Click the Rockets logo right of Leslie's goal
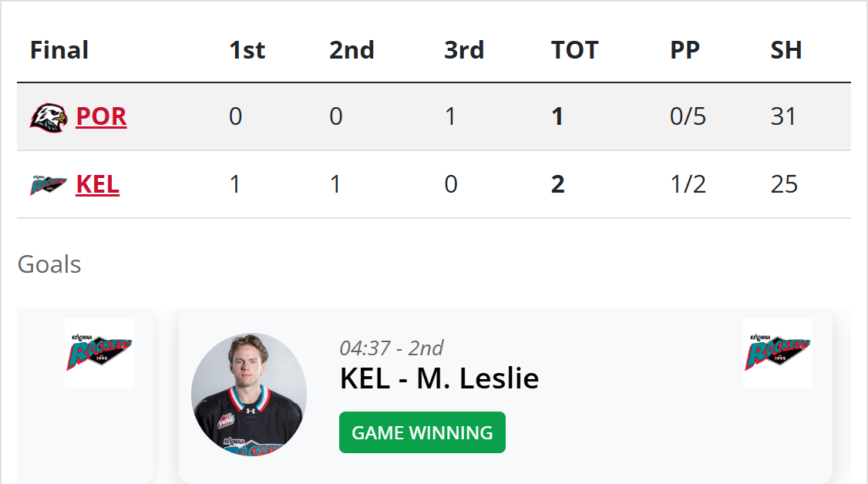Image resolution: width=868 pixels, height=484 pixels. [777, 353]
